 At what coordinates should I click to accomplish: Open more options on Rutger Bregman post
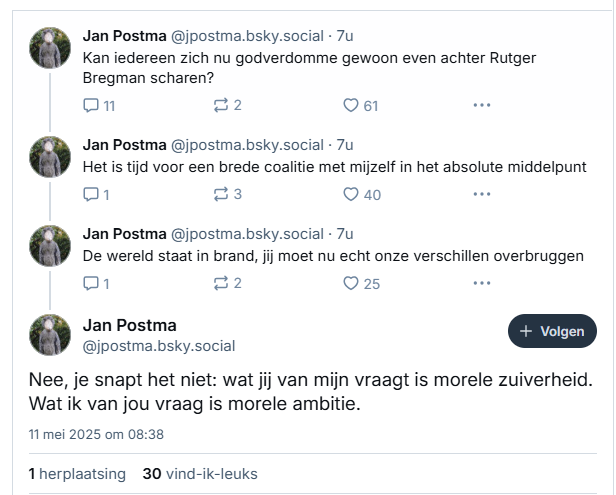[482, 105]
